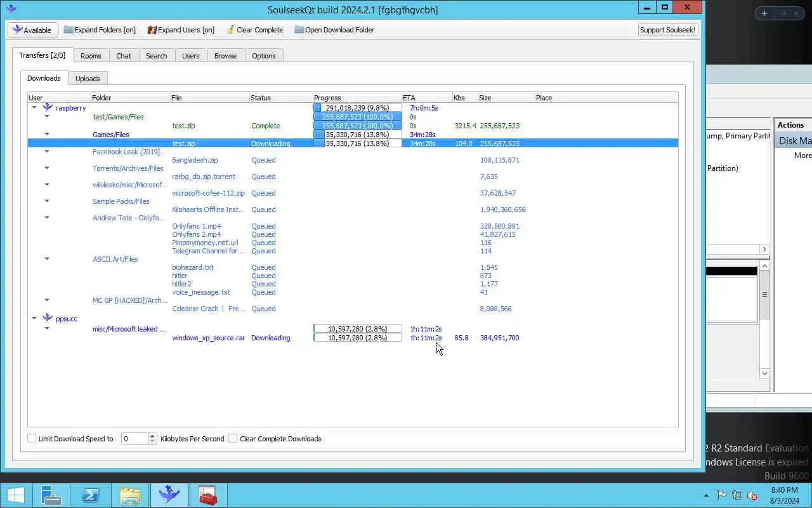This screenshot has height=508, width=812.
Task: Sort by the Progress column header
Action: pyautogui.click(x=357, y=98)
